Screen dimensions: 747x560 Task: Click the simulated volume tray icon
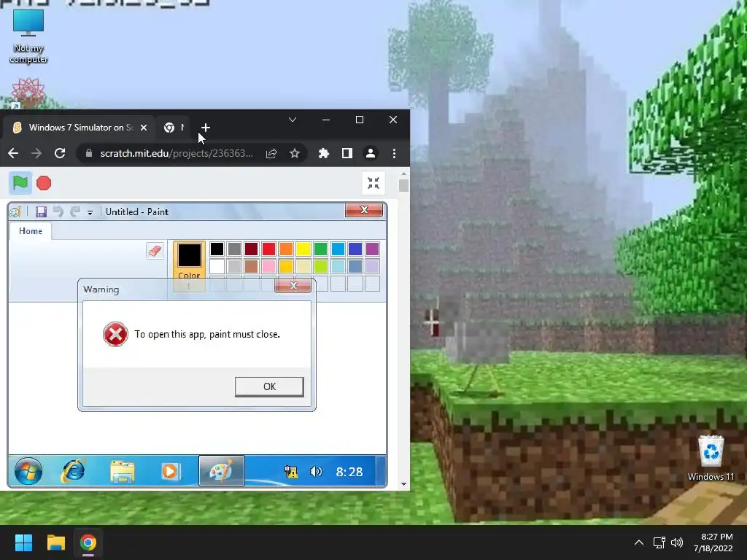pyautogui.click(x=316, y=472)
